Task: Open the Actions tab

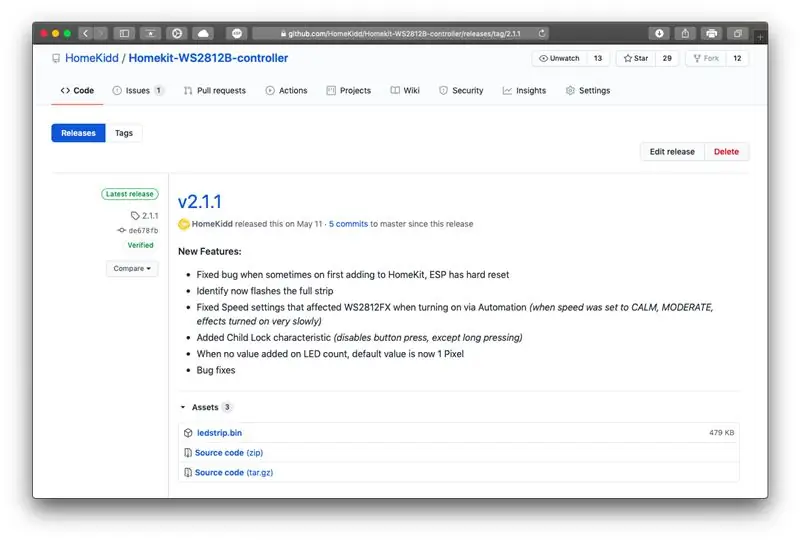Action: [286, 90]
